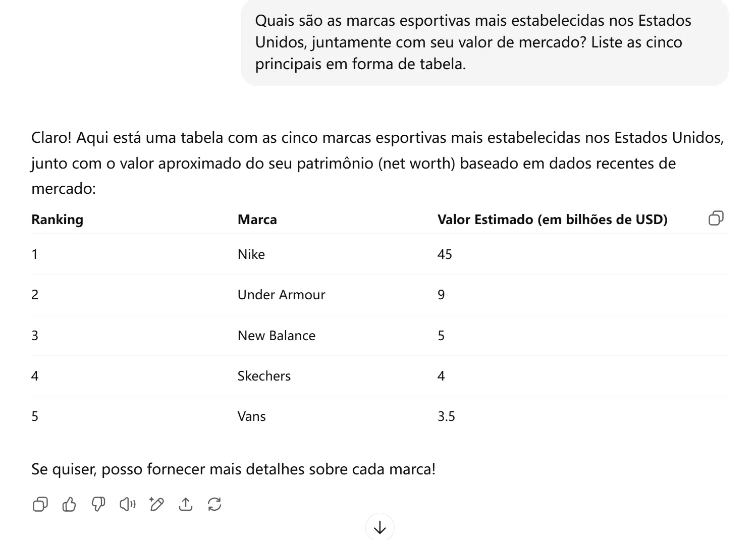
Task: Click the Vans entry in the table
Action: tap(251, 416)
